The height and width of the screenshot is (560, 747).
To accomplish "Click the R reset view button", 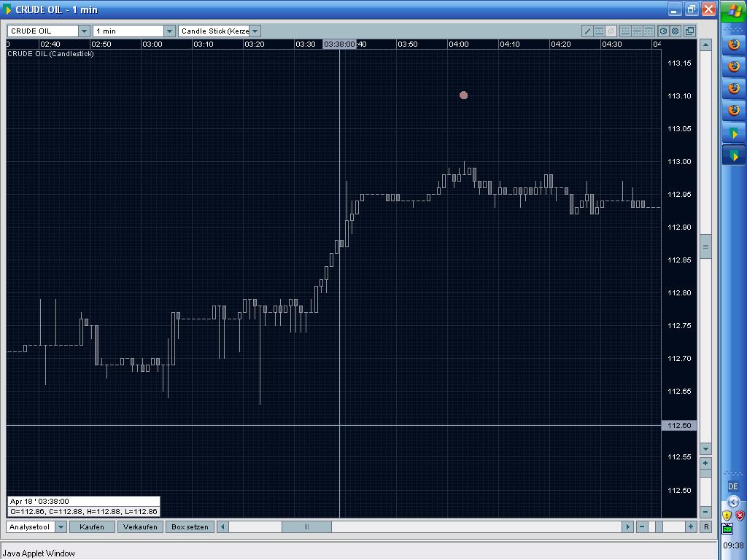I will [706, 526].
